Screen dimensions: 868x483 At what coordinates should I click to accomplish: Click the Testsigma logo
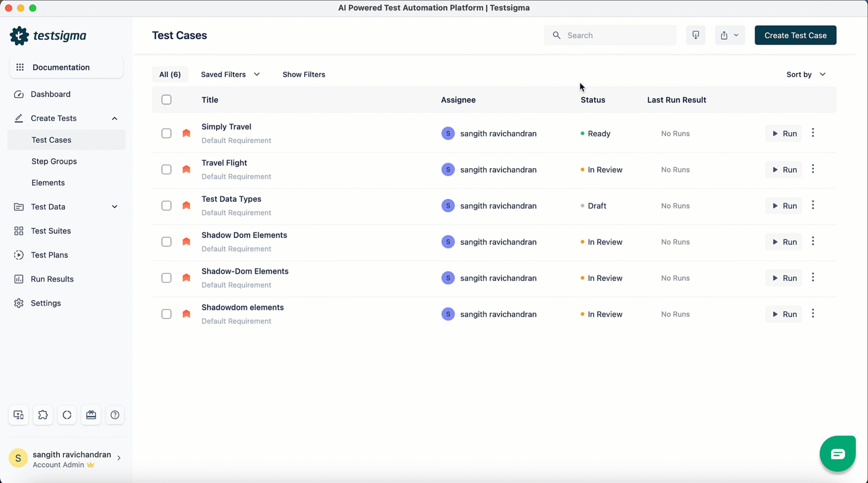pos(48,36)
